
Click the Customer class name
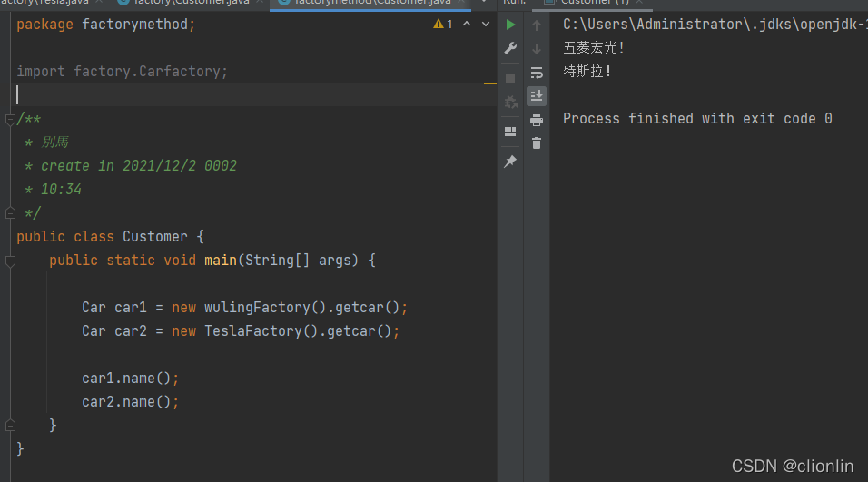pos(155,237)
